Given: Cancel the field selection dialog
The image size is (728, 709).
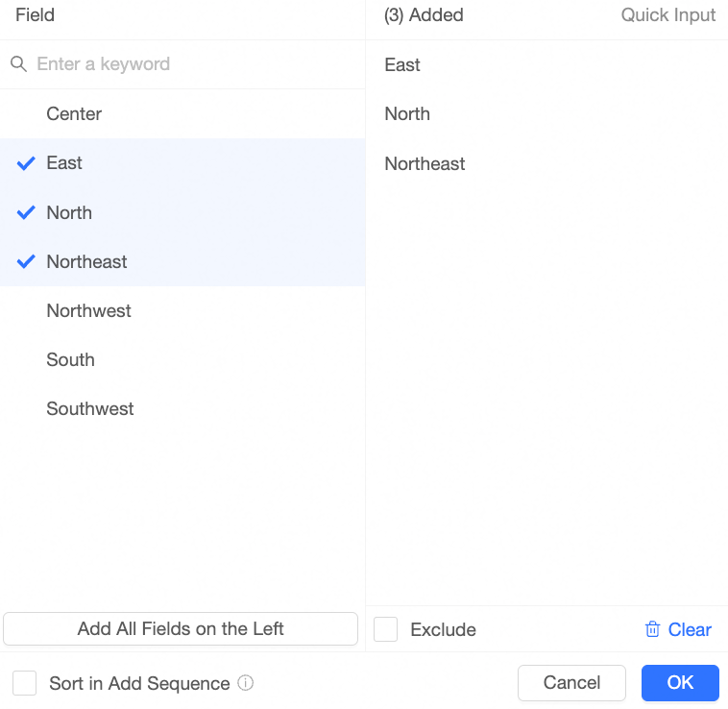Looking at the screenshot, I should click(x=571, y=683).
